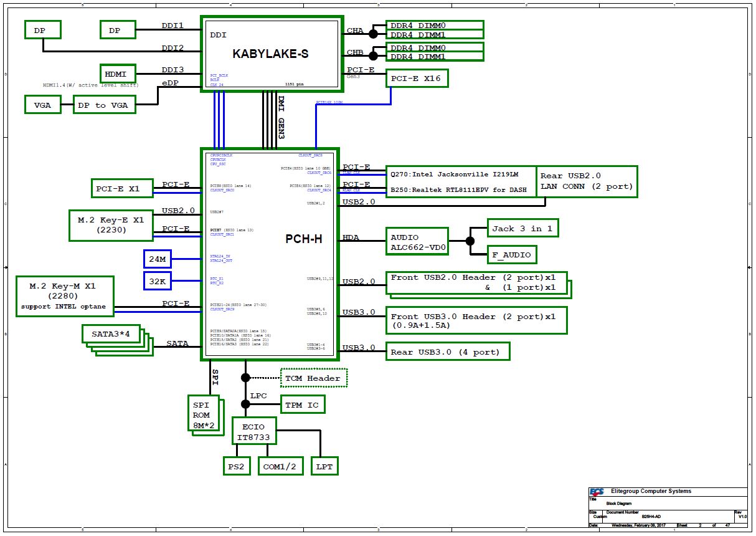Click the 24M crystal box

[157, 258]
